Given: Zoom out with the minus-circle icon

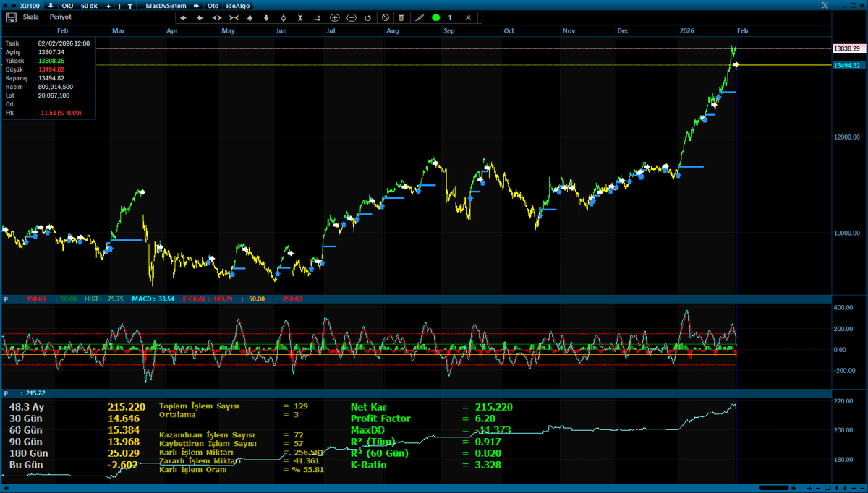Looking at the screenshot, I should 351,17.
